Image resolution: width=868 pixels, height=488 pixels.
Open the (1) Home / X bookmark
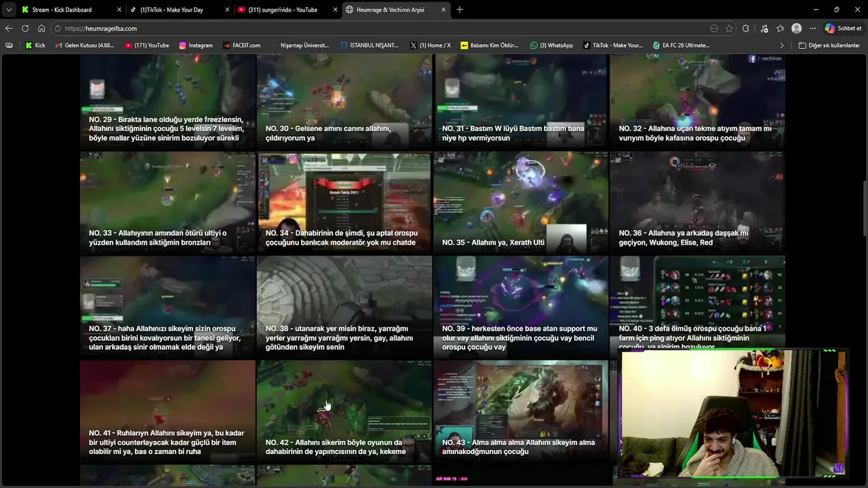pyautogui.click(x=431, y=45)
